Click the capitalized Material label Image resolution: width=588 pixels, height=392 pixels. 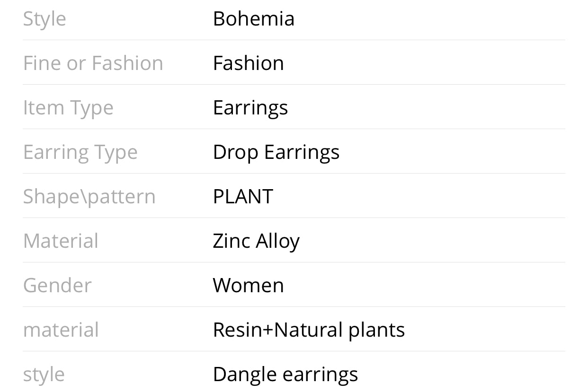click(61, 241)
